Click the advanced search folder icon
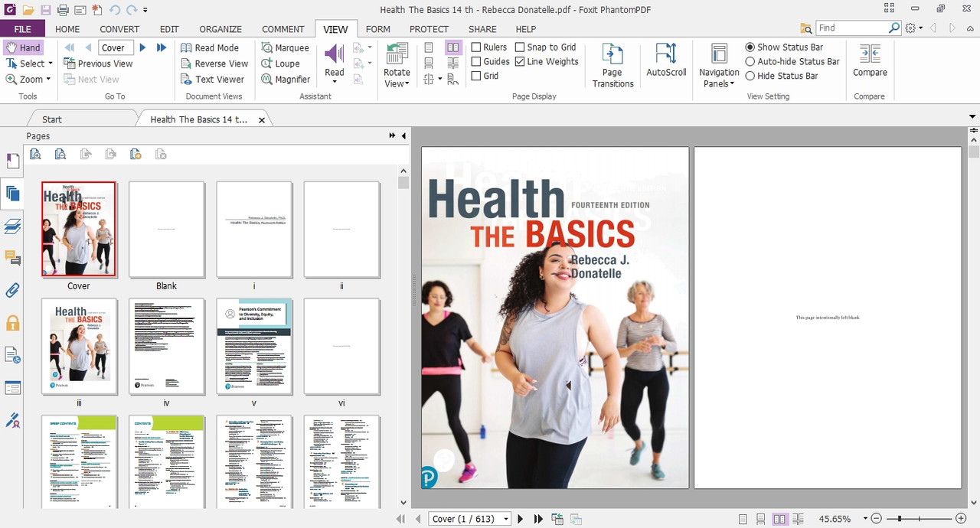Screen dimensions: 980x528 [x=806, y=28]
